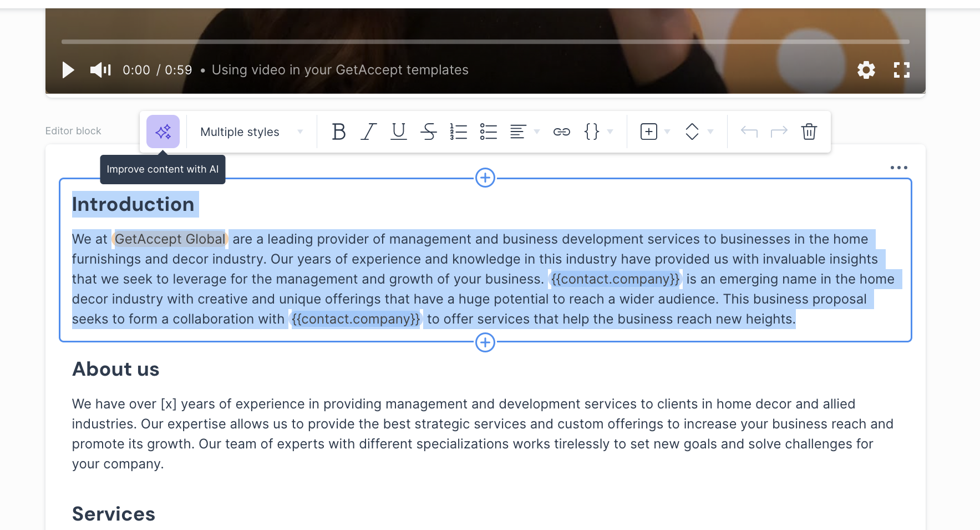Screen dimensions: 980x530
Task: Enter fullscreen video mode
Action: pos(902,70)
